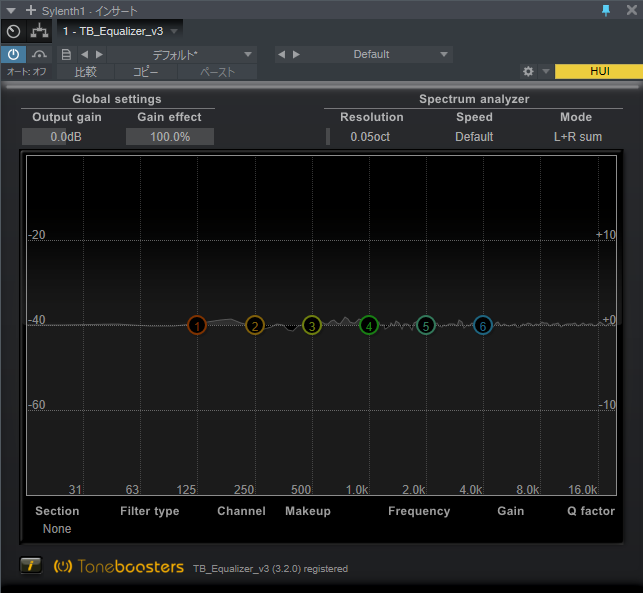
Task: Adjust the Output gain 0.0dB slider
Action: coord(66,137)
